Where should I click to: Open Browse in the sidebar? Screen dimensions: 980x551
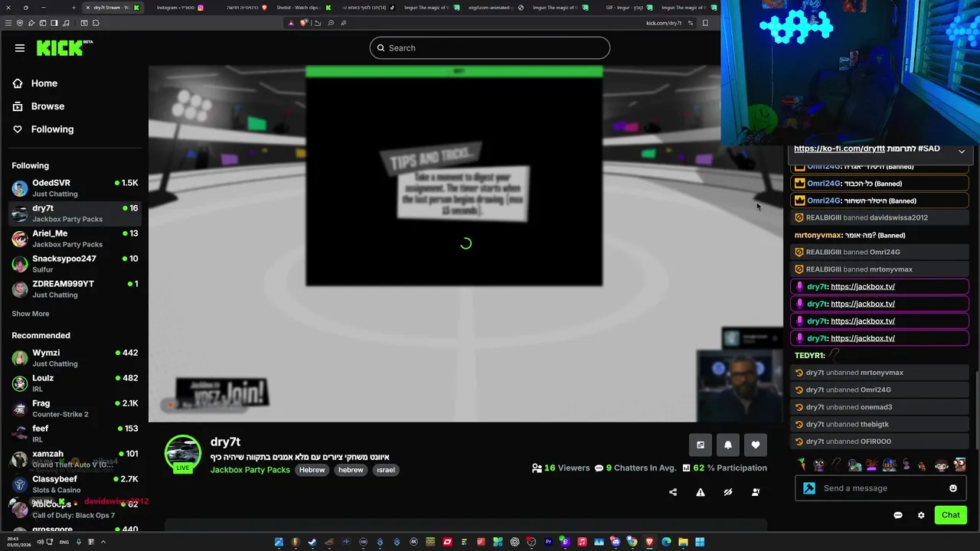coord(47,106)
